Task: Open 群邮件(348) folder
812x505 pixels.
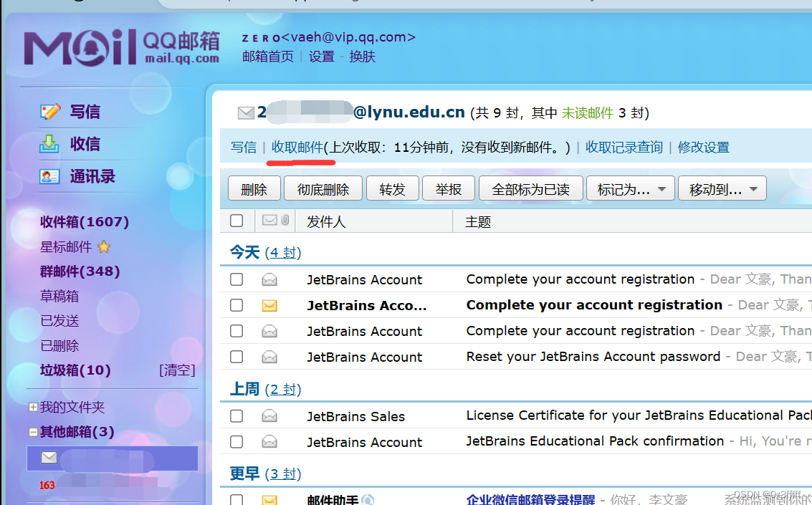Action: point(80,271)
